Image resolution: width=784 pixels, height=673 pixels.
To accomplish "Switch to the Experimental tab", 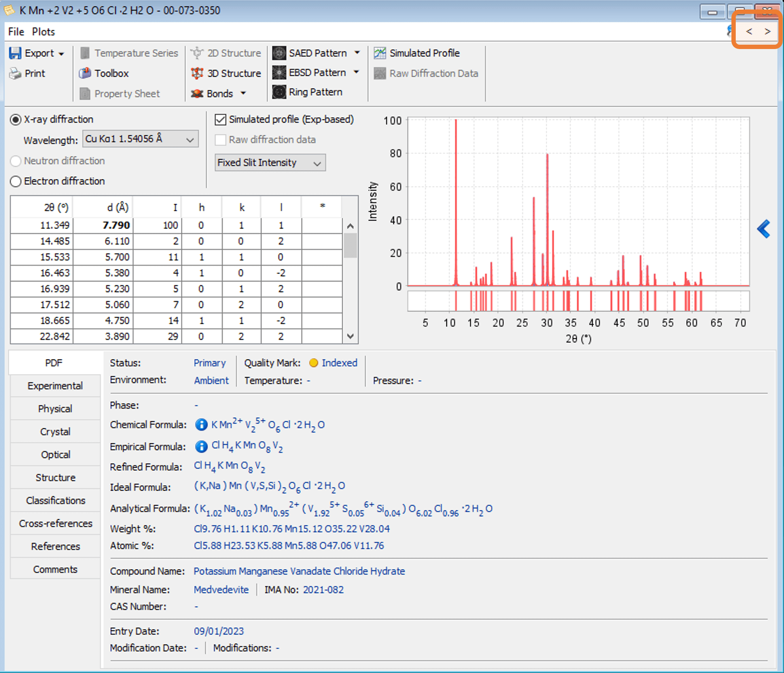I will click(x=55, y=386).
